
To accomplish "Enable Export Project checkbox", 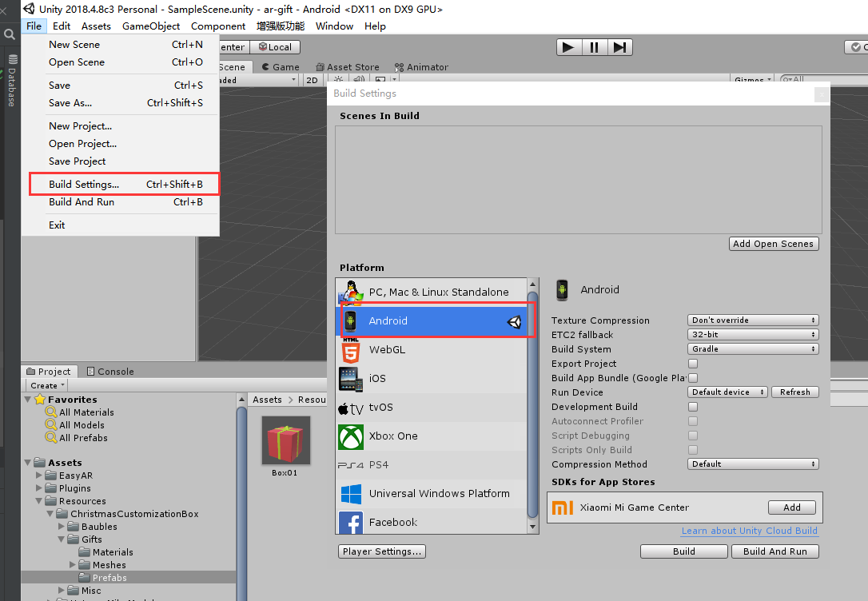I will [x=693, y=364].
